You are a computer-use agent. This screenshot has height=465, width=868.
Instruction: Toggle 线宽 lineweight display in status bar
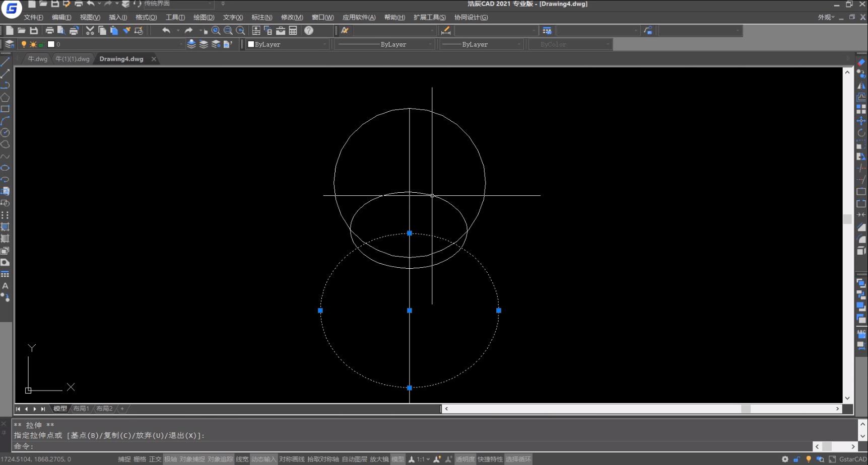coord(242,459)
